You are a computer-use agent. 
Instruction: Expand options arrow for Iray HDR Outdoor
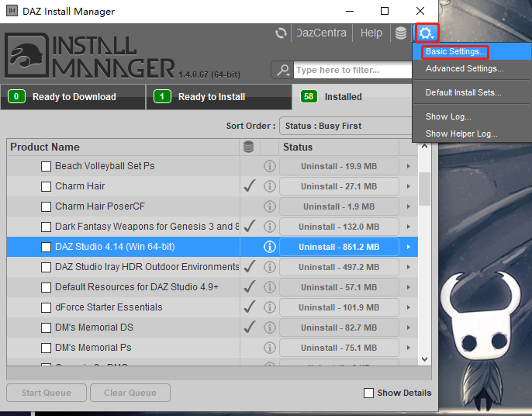(x=409, y=267)
